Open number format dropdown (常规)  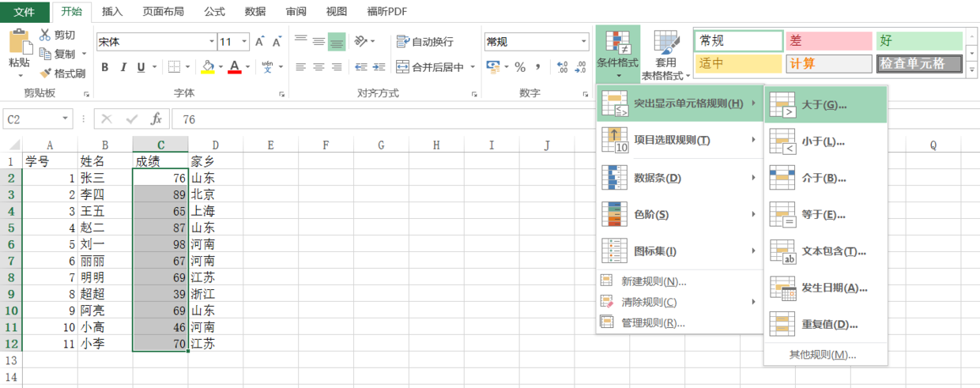[x=585, y=42]
